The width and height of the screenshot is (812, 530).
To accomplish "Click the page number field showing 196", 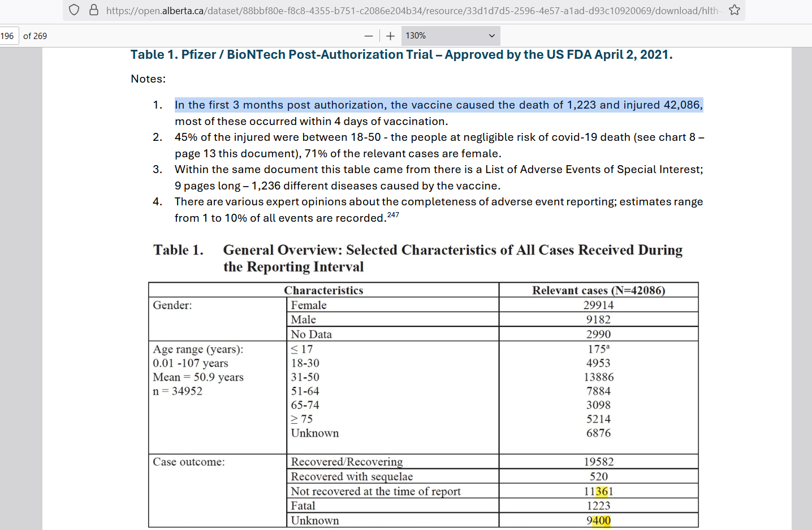I will 8,36.
